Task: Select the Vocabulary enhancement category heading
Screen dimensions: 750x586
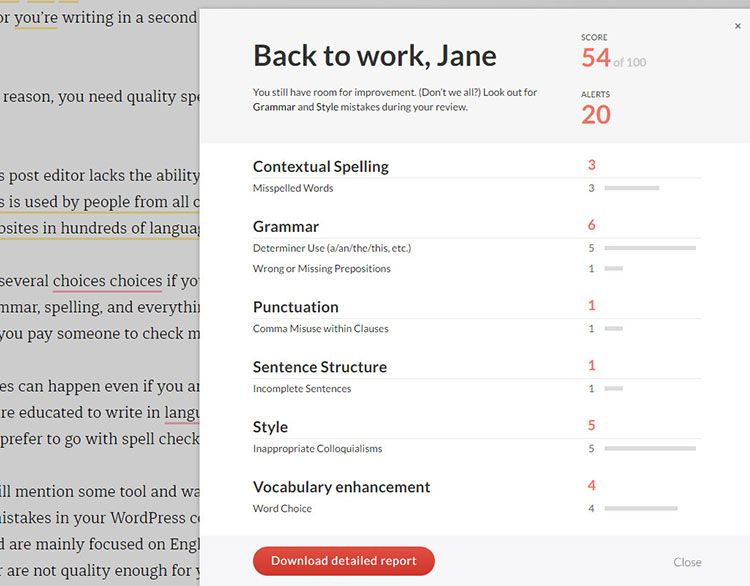Action: pos(341,487)
